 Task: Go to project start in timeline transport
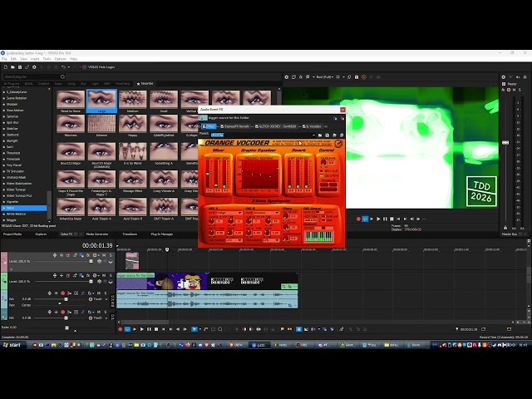164,329
